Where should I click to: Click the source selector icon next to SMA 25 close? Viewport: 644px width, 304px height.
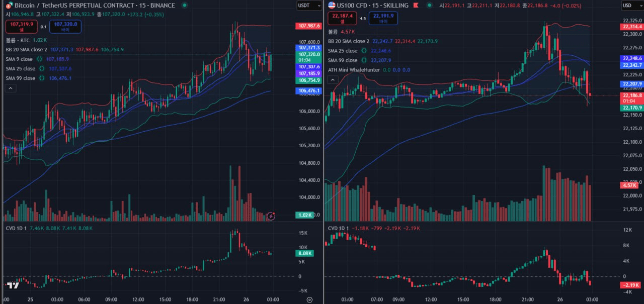click(41, 69)
